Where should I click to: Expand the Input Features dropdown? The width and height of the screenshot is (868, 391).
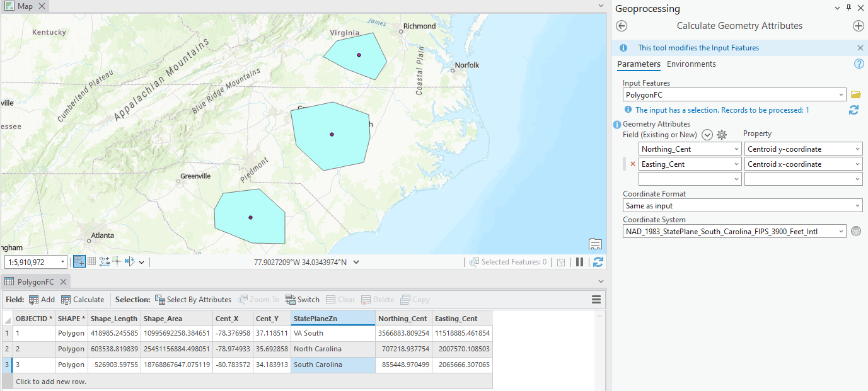point(842,94)
